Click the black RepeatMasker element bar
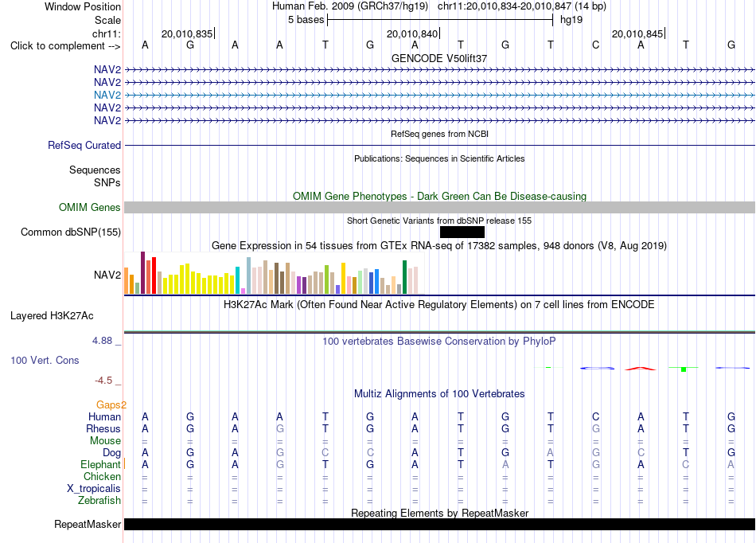Viewport: 756px width, 543px height. coord(439,524)
